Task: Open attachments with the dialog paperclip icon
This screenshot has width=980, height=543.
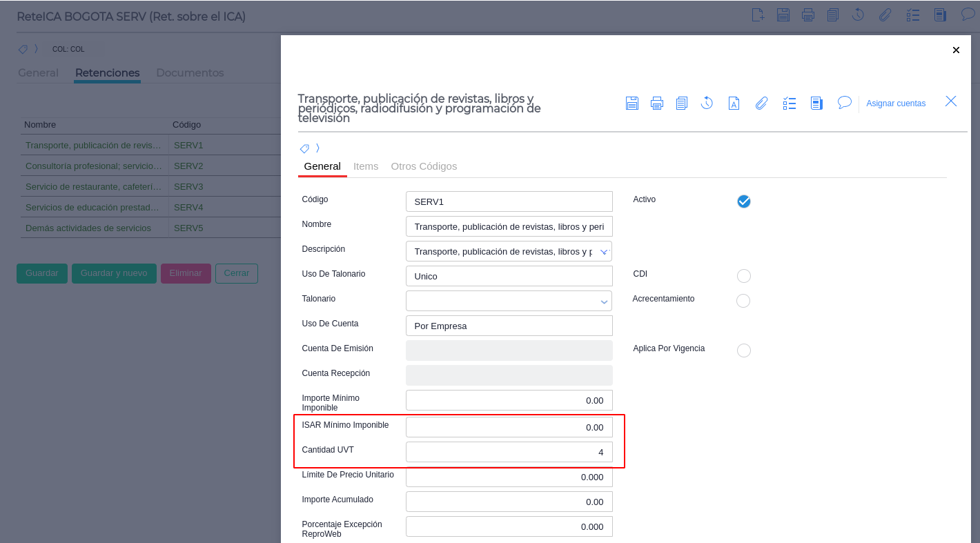Action: click(x=761, y=103)
